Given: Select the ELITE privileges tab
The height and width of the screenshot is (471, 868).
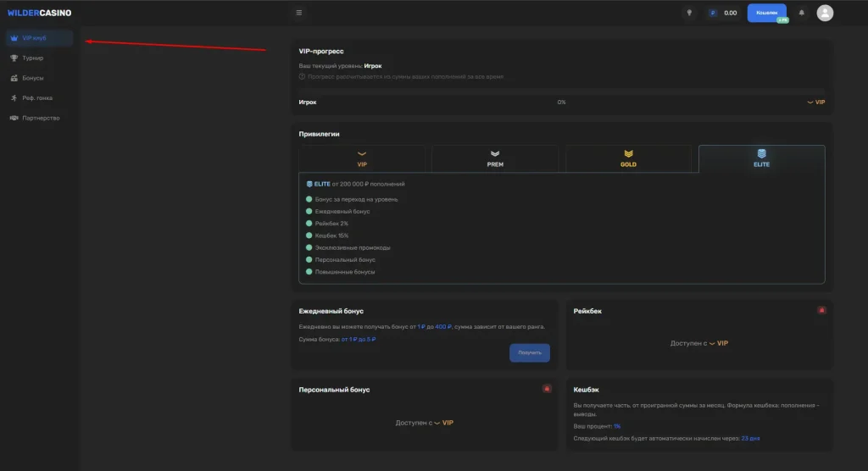Looking at the screenshot, I should 761,159.
